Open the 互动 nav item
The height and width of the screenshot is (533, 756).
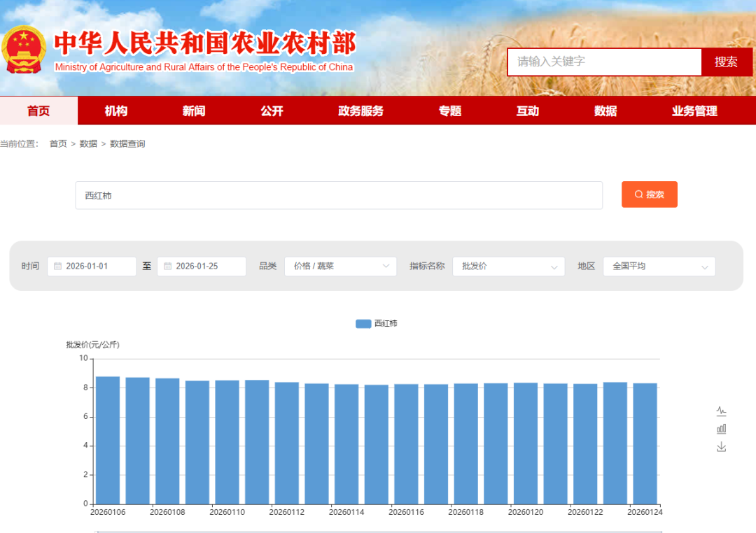pos(528,111)
